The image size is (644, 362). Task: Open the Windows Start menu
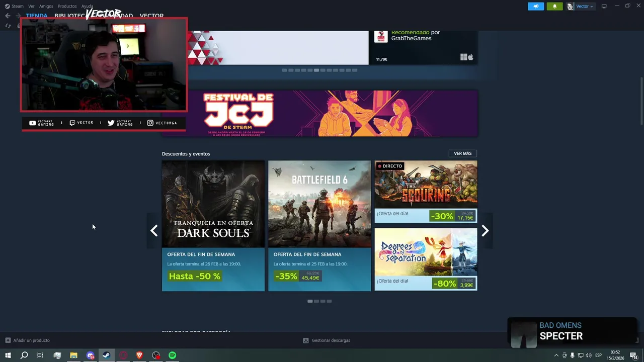coord(8,355)
